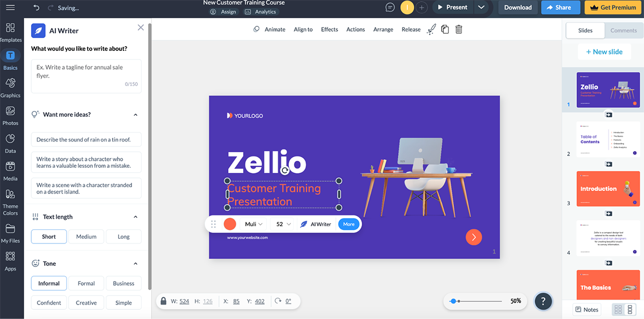Open the font size 52 dropdown
This screenshot has width=644, height=319.
[x=282, y=224]
